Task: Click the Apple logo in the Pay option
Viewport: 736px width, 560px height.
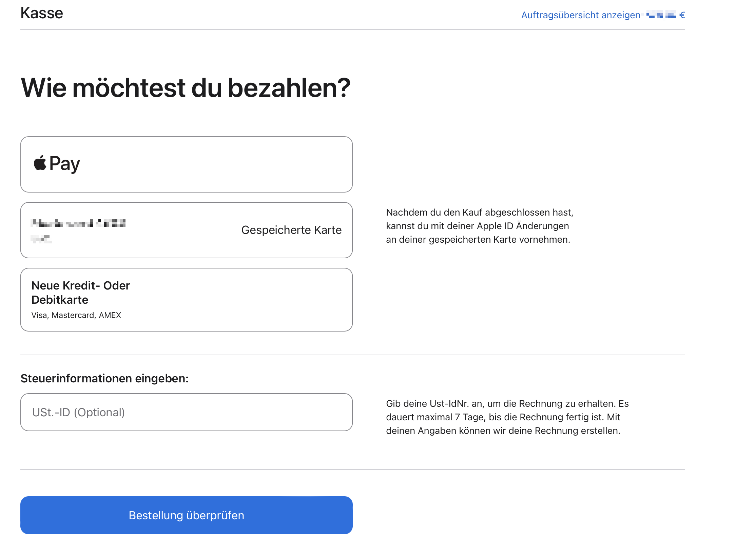Action: [x=40, y=163]
